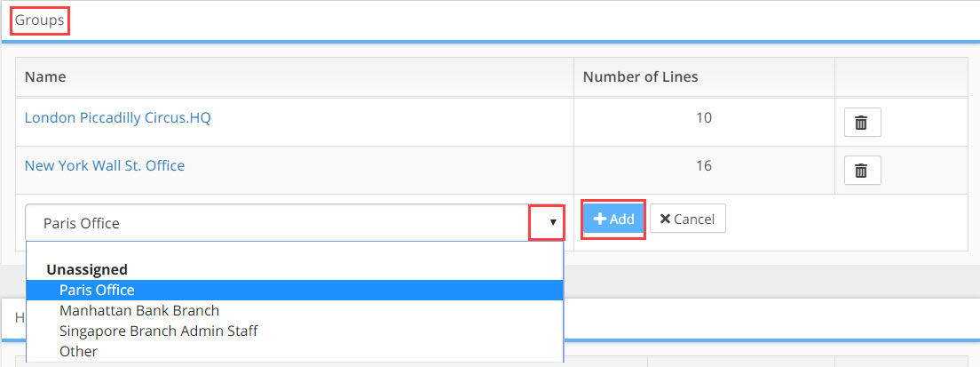Select Manhattan Bank Branch from the list
The image size is (980, 367).
pos(139,310)
